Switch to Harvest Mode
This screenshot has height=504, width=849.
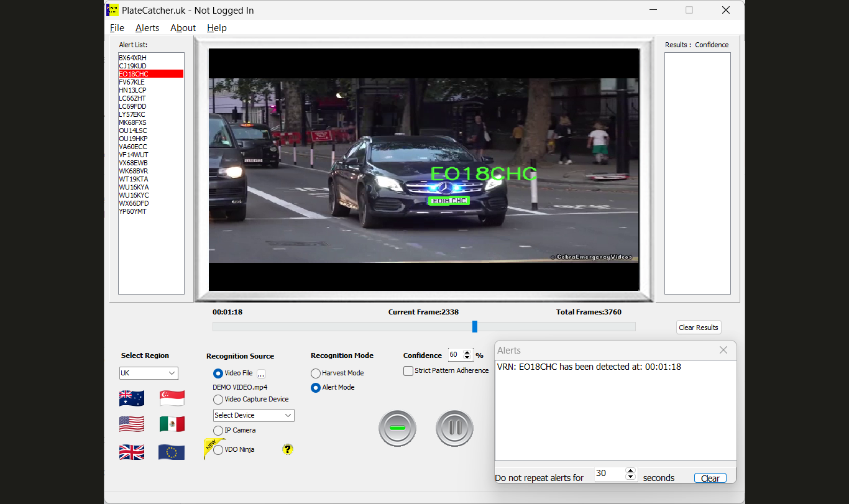pos(316,373)
